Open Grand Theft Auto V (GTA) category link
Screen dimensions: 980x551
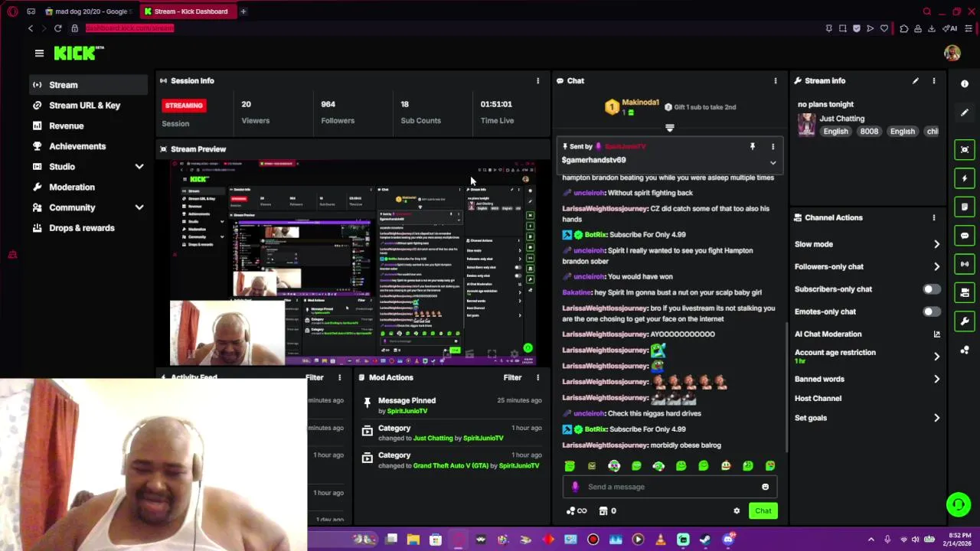tap(451, 466)
